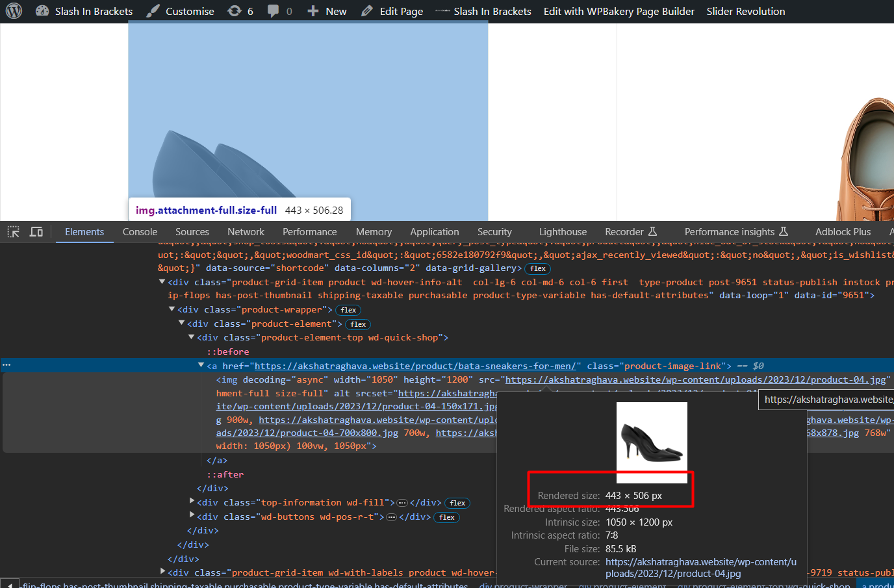This screenshot has height=588, width=894.
Task: Open the product-04-150x171.jpg srcset link
Action: click(357, 406)
